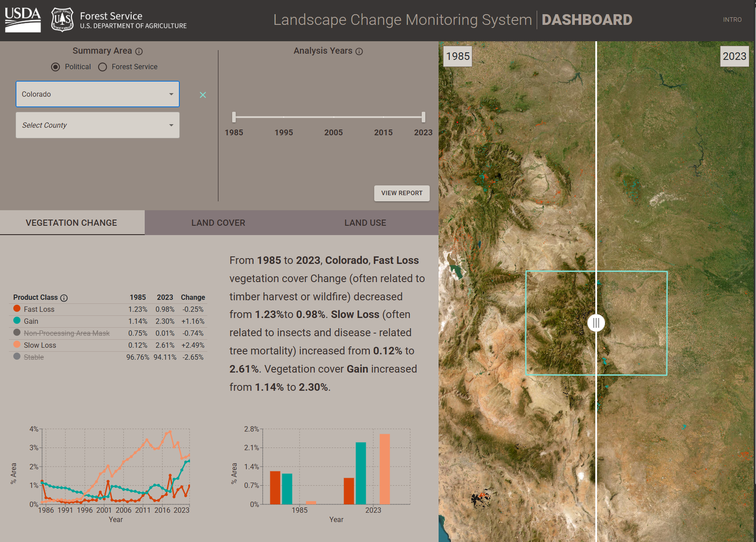Click the map swipe handle between years

(596, 323)
